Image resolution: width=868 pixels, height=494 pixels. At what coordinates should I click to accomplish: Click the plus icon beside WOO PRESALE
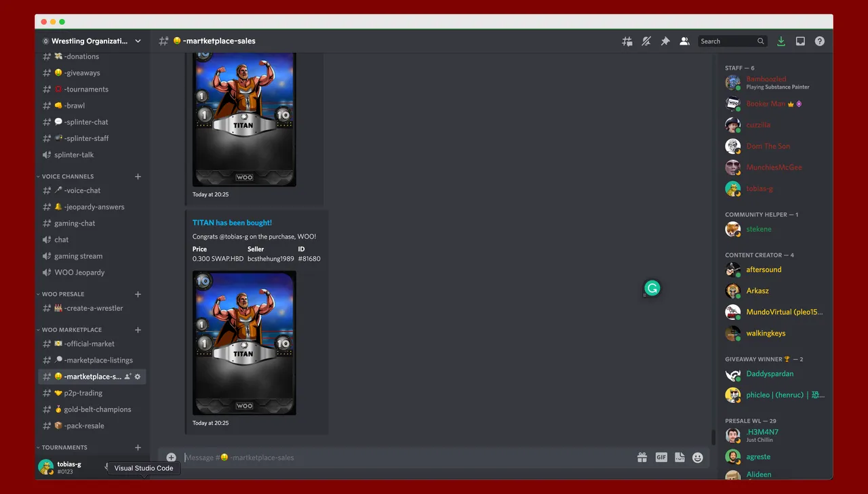click(x=138, y=294)
